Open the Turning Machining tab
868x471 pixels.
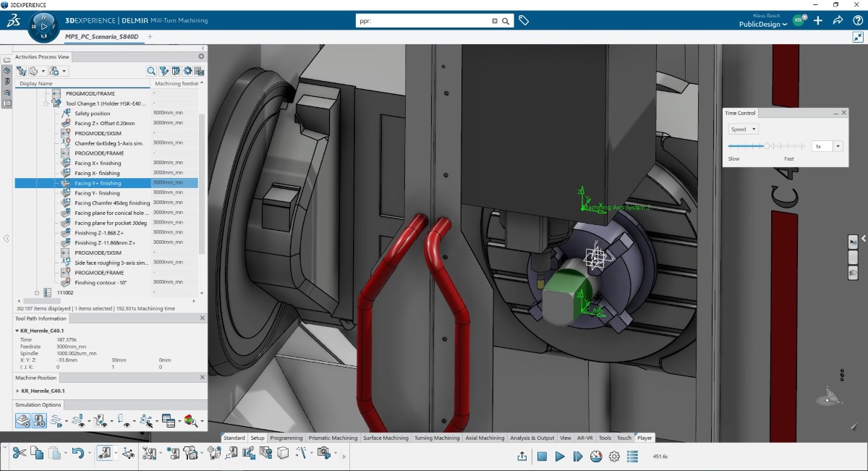[x=437, y=438]
